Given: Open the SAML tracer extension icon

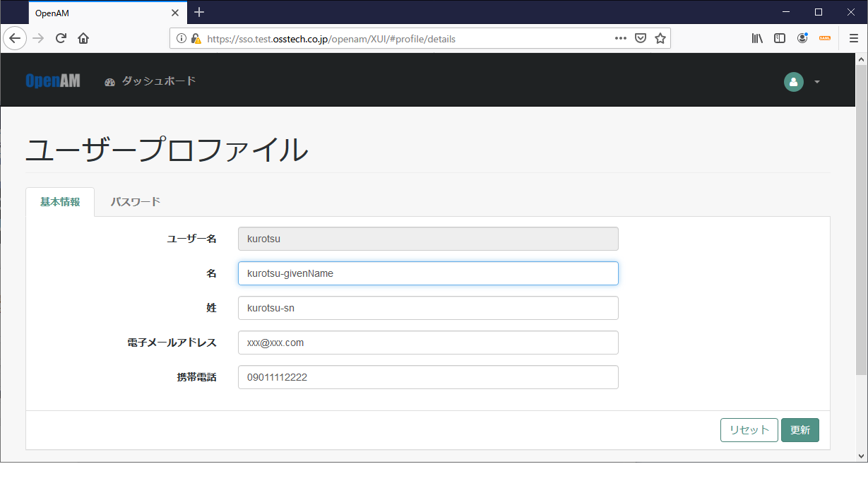Looking at the screenshot, I should [x=824, y=38].
